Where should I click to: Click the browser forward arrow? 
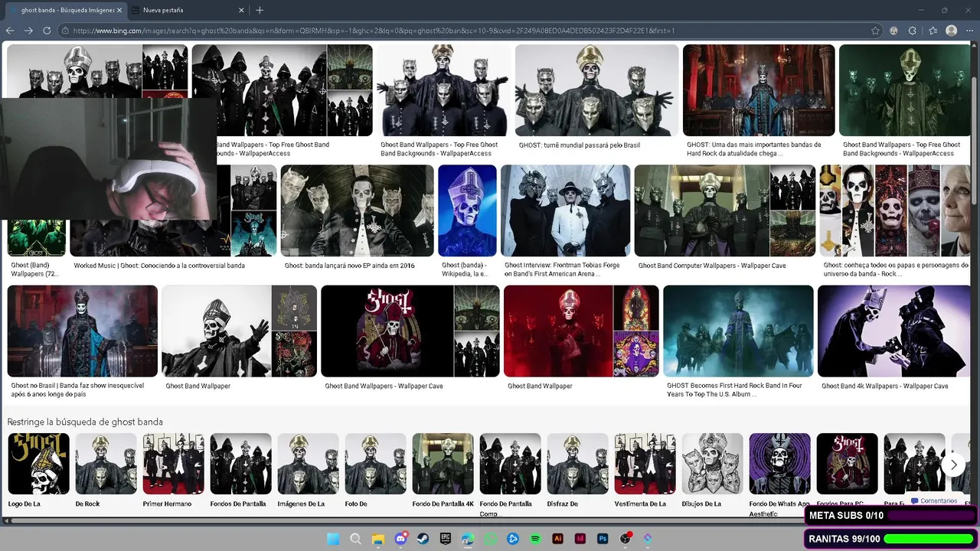pyautogui.click(x=28, y=31)
